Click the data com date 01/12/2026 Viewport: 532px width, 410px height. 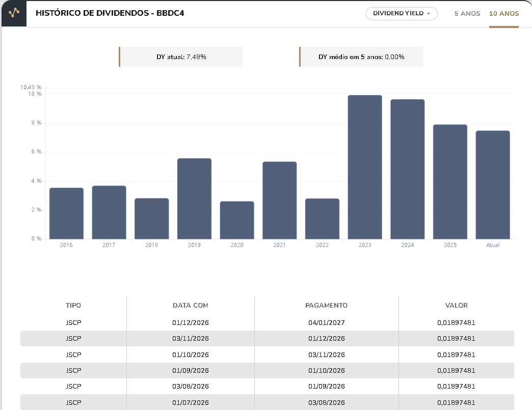tap(191, 322)
